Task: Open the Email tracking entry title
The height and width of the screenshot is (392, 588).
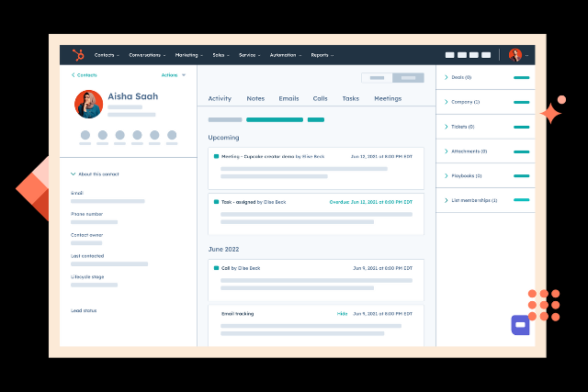Action: pyautogui.click(x=237, y=314)
